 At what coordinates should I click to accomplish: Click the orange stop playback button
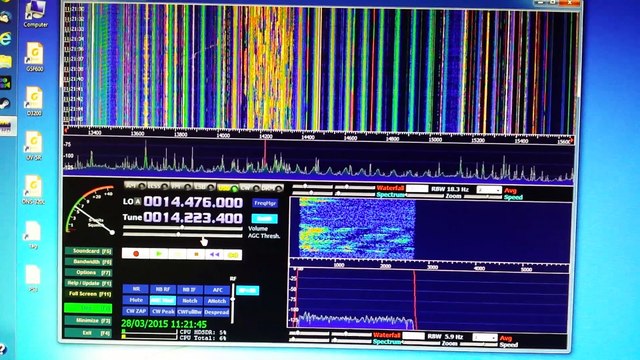tap(196, 254)
